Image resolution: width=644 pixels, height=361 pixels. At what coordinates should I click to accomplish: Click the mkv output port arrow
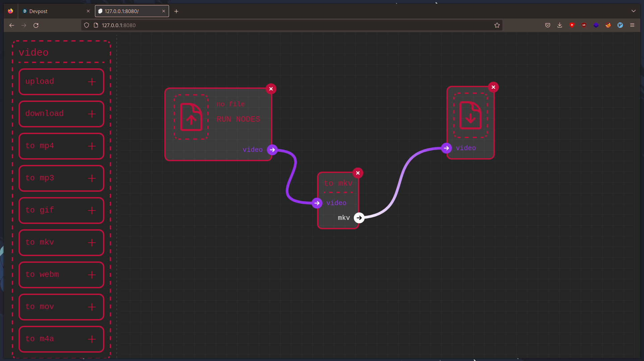pos(359,218)
